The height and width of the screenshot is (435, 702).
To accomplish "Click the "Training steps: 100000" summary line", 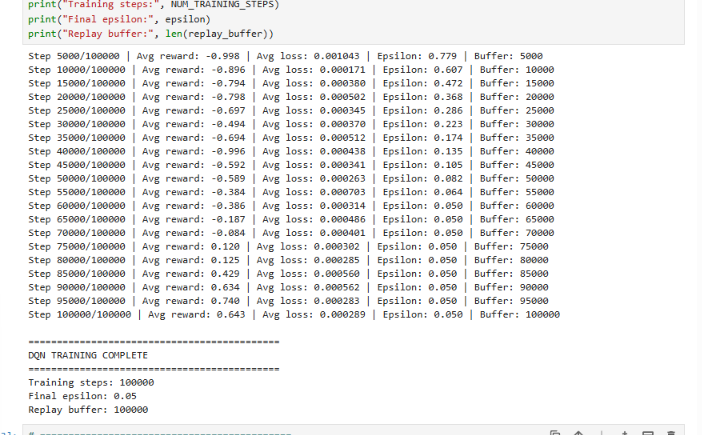I will (x=91, y=383).
